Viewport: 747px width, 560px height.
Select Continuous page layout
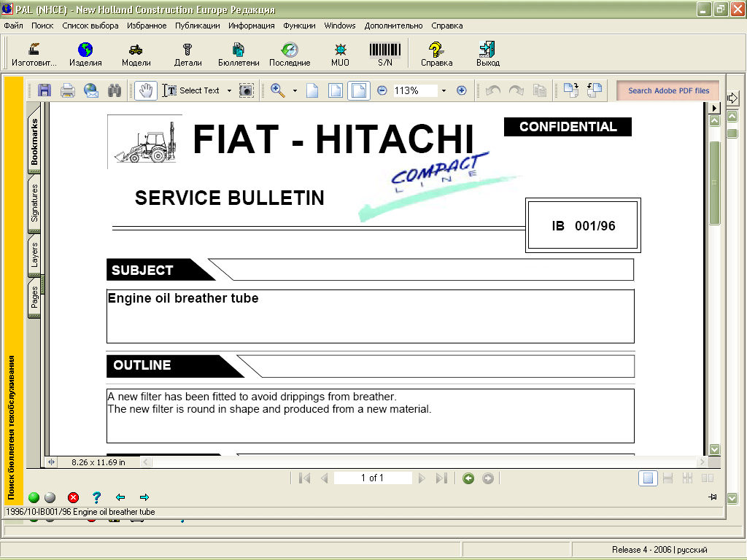click(x=667, y=478)
